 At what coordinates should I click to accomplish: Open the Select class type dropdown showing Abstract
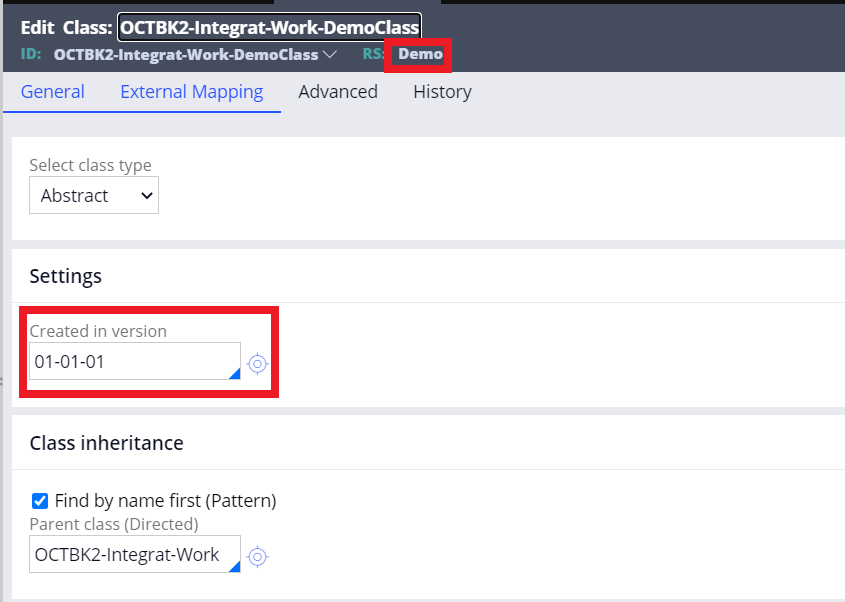pos(93,195)
